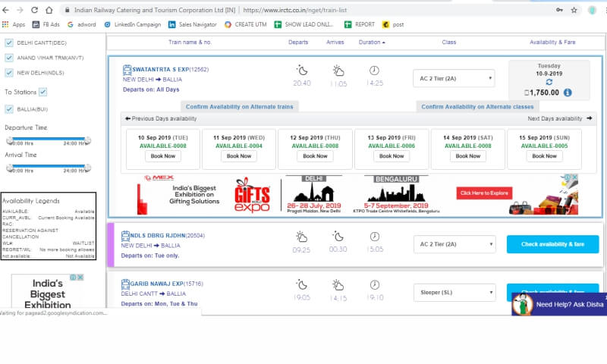
Task: Click Departure Time slider left handle
Action: pos(10,140)
